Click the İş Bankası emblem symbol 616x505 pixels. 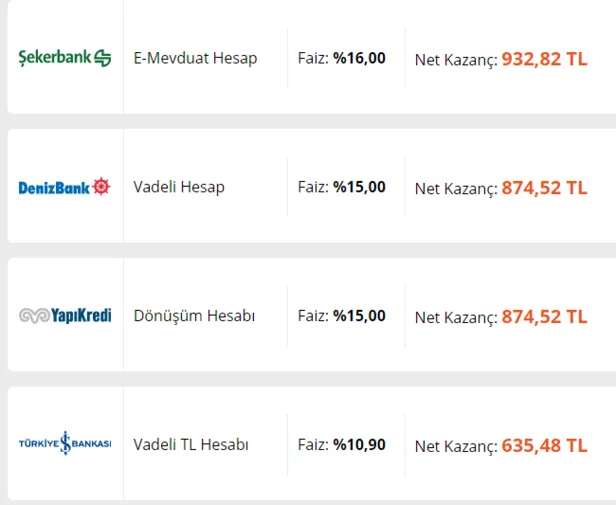[x=67, y=444]
